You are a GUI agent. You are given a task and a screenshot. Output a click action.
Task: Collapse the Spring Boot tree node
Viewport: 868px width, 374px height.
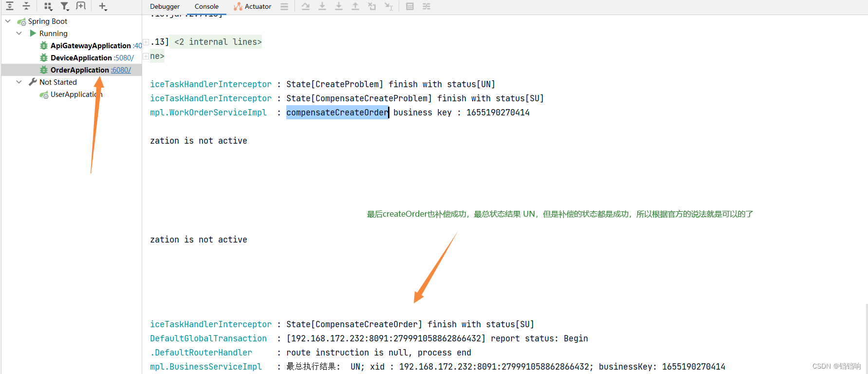point(8,21)
